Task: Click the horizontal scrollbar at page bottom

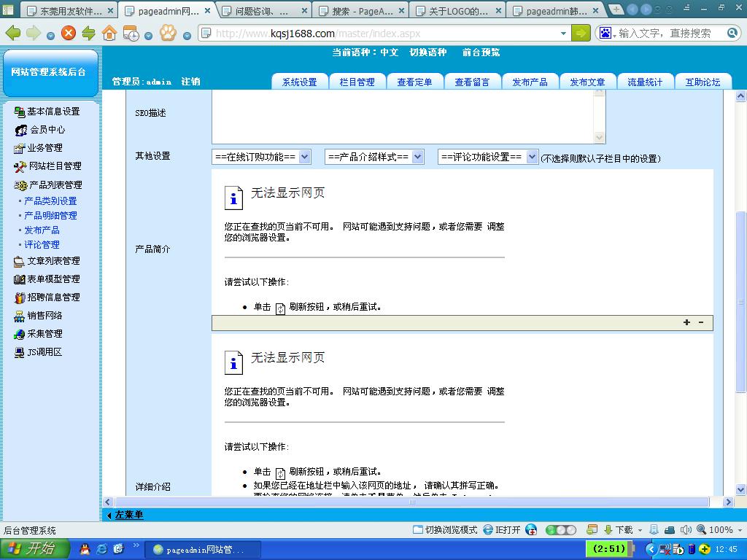Action: 409,502
